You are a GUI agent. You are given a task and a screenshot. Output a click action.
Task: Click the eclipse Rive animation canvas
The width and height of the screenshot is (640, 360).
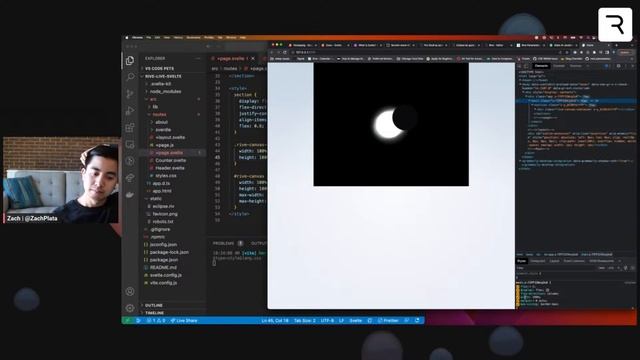[391, 124]
